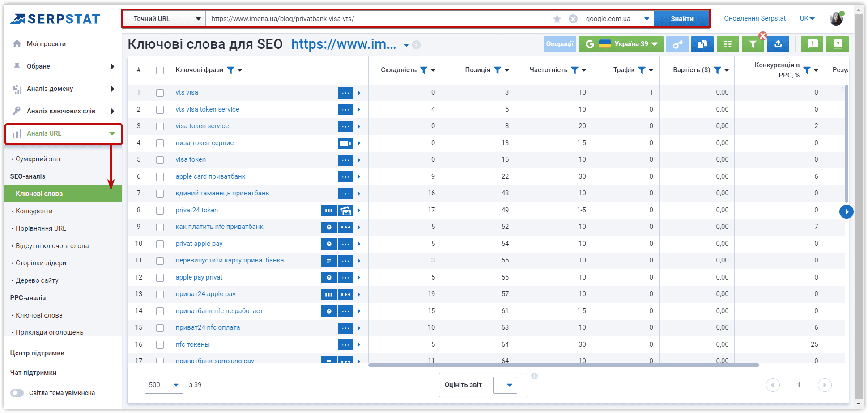
Task: Open Конкуренти in the sidebar
Action: (34, 211)
